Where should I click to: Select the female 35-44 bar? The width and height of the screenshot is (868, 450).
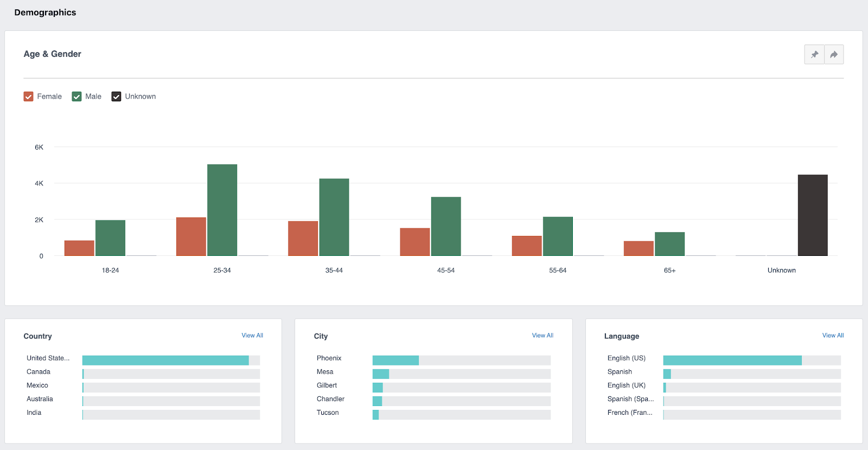303,239
